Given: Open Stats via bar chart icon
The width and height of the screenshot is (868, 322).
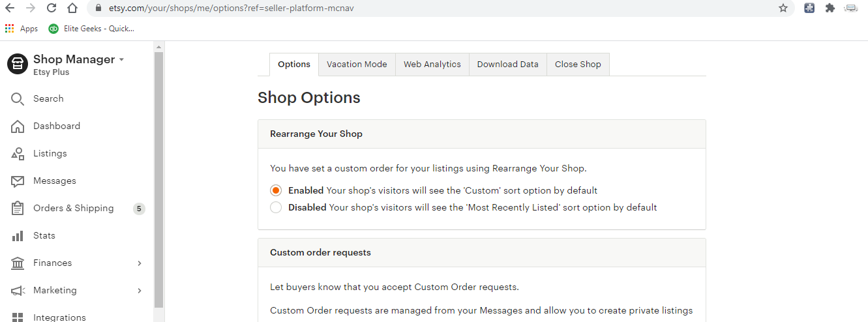Looking at the screenshot, I should pos(18,236).
